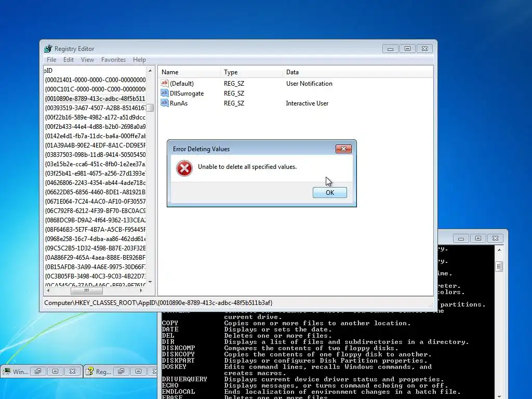This screenshot has width=532, height=399.
Task: Select key {06C792F8-6212-4F39-BF70 in tree
Action: pos(95,211)
